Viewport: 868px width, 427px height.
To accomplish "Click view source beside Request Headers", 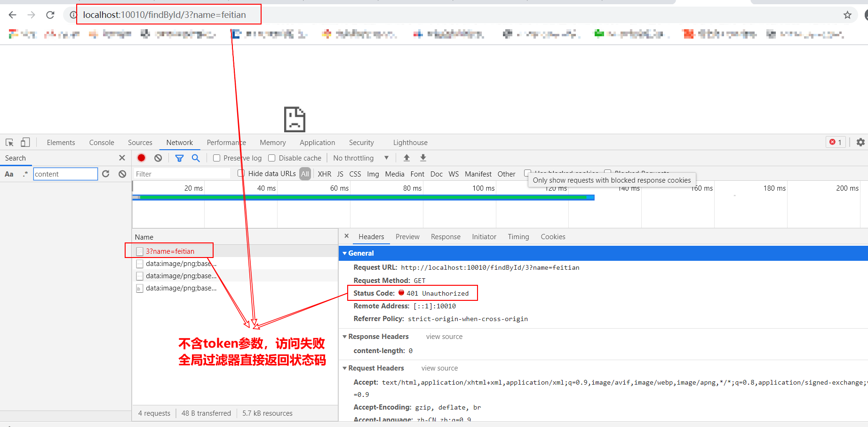I will coord(439,368).
